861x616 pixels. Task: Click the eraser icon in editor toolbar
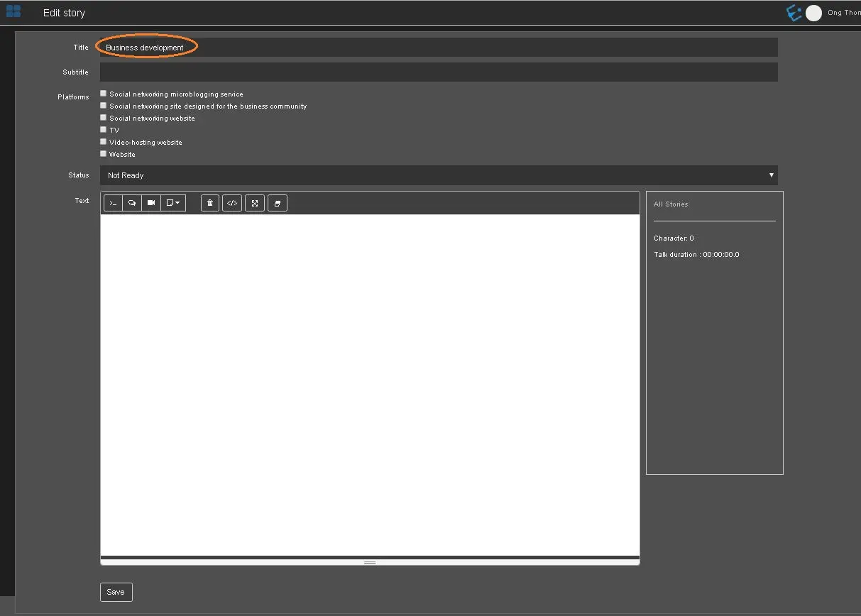coord(278,203)
